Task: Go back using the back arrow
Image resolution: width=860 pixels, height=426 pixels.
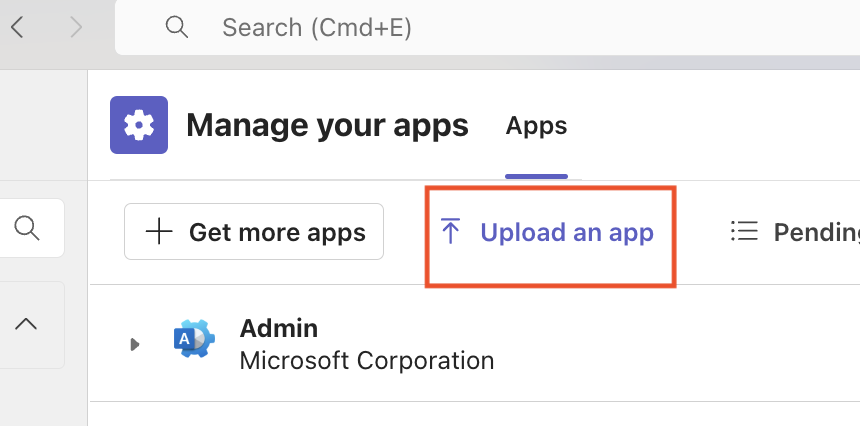Action: click(18, 27)
